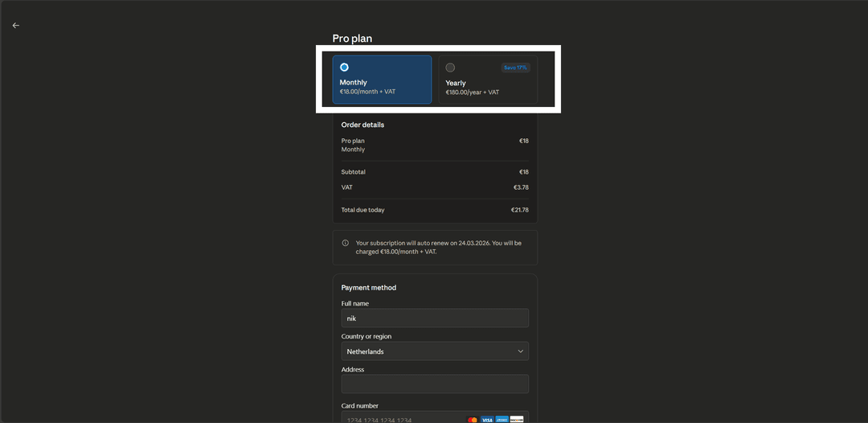
Task: Click the Discover card logo icon
Action: tap(516, 419)
